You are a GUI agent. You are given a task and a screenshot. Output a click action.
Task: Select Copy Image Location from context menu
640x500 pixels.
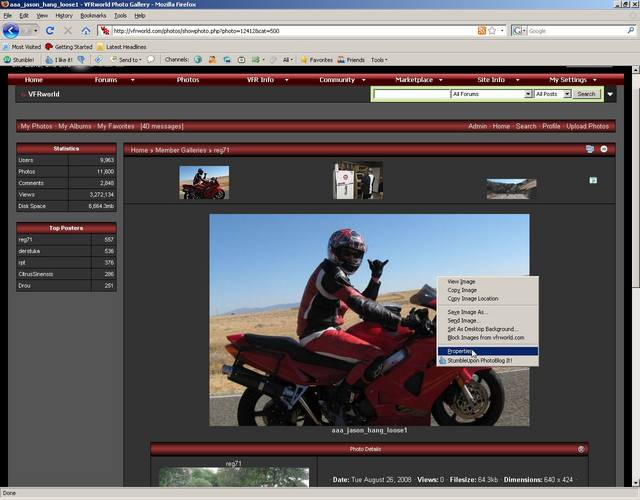[x=472, y=298]
